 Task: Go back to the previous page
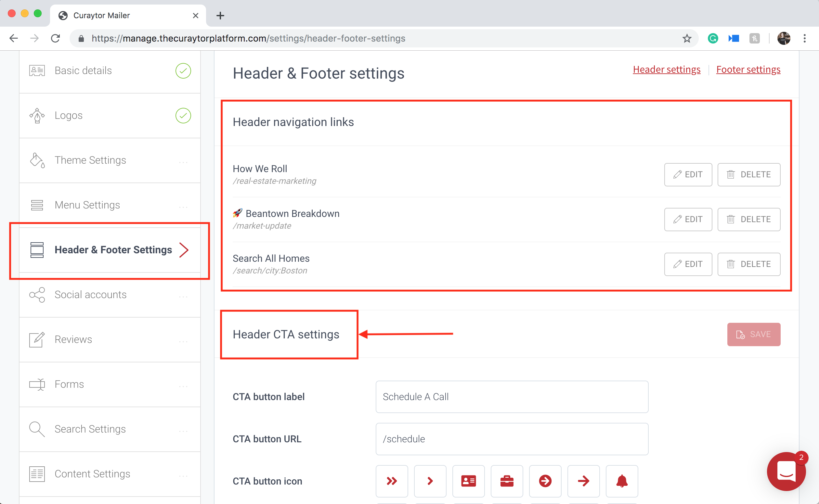(14, 38)
